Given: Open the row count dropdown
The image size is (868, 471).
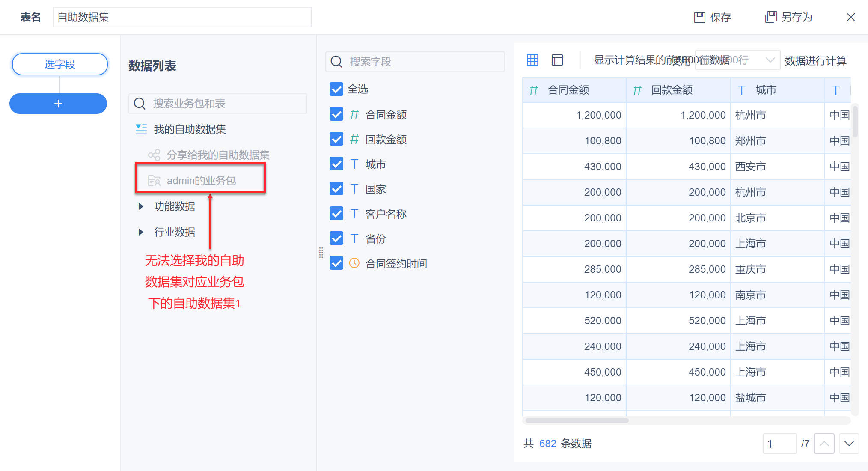Looking at the screenshot, I should pos(770,60).
